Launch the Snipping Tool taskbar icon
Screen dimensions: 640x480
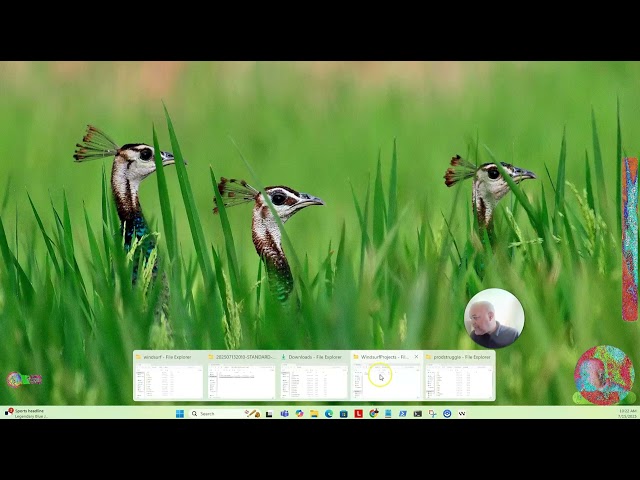pyautogui.click(x=432, y=413)
